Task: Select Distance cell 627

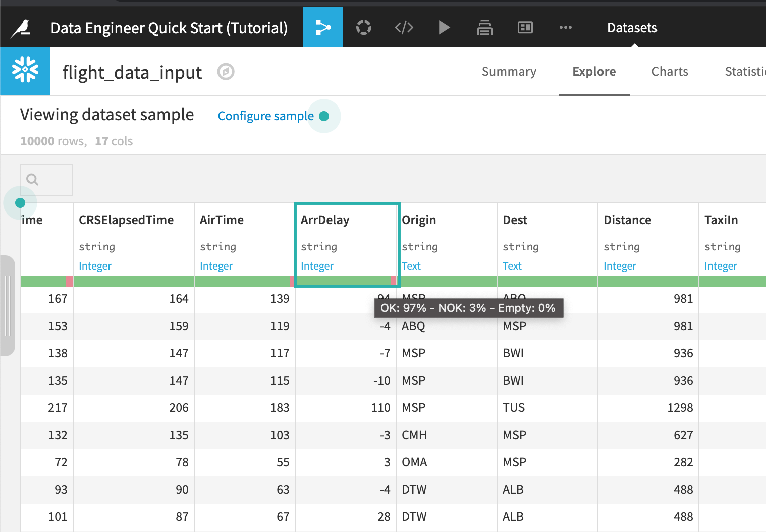Action: click(648, 435)
